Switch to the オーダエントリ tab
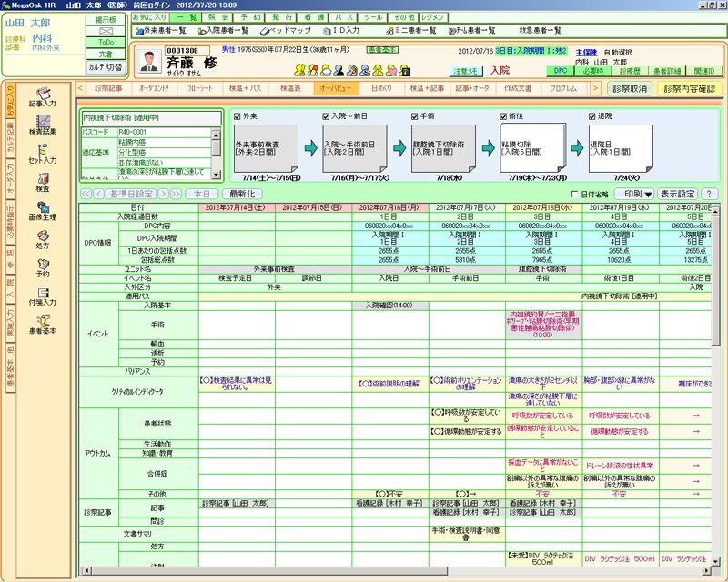The image size is (728, 582). click(x=154, y=88)
